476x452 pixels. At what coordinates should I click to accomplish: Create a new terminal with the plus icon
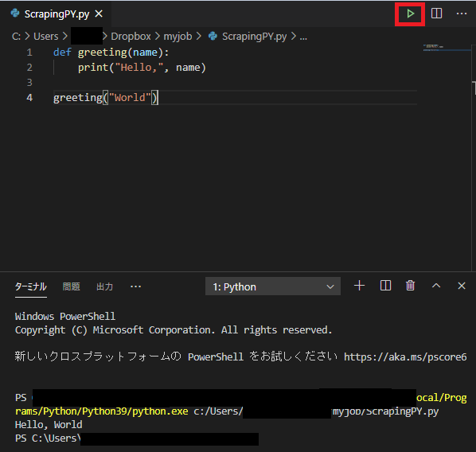pyautogui.click(x=359, y=286)
